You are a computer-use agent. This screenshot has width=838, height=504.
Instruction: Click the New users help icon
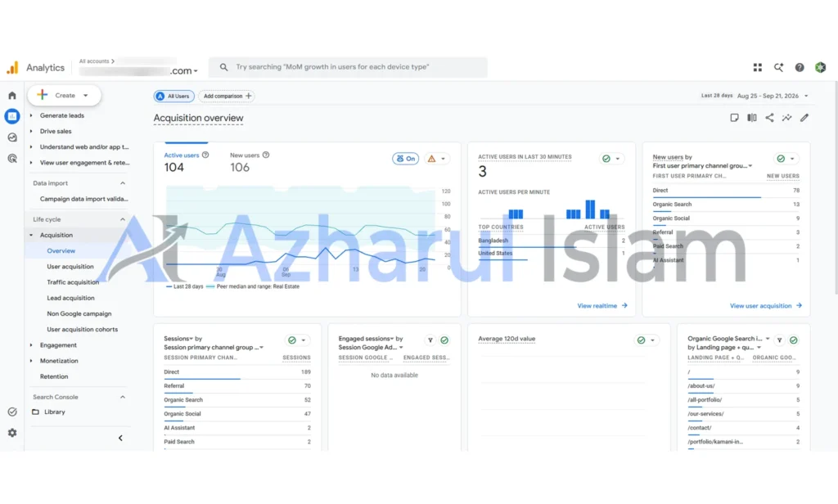coord(266,155)
